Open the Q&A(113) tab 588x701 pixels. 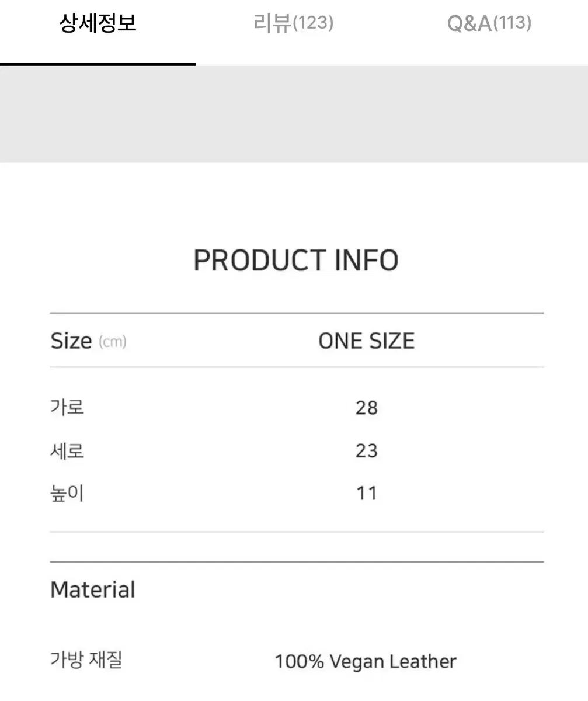pyautogui.click(x=488, y=22)
